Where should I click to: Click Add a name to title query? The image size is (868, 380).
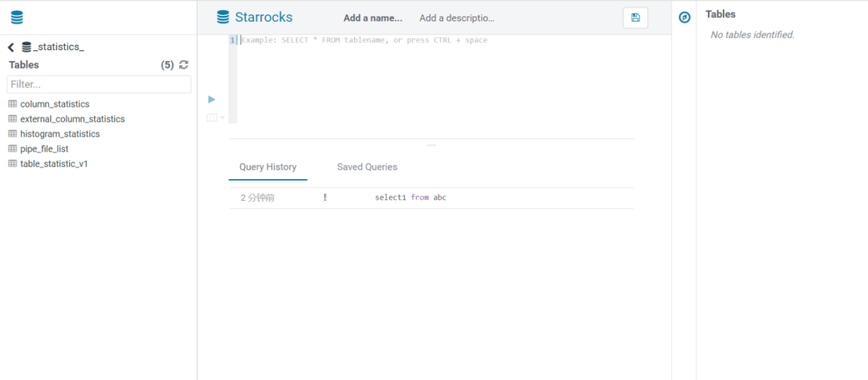[373, 18]
